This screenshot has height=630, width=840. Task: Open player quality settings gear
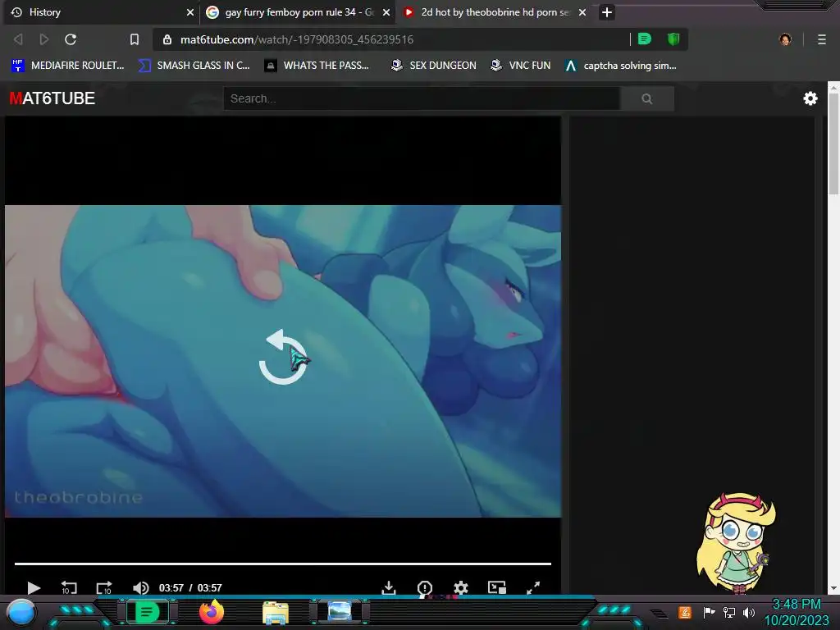[x=461, y=587]
